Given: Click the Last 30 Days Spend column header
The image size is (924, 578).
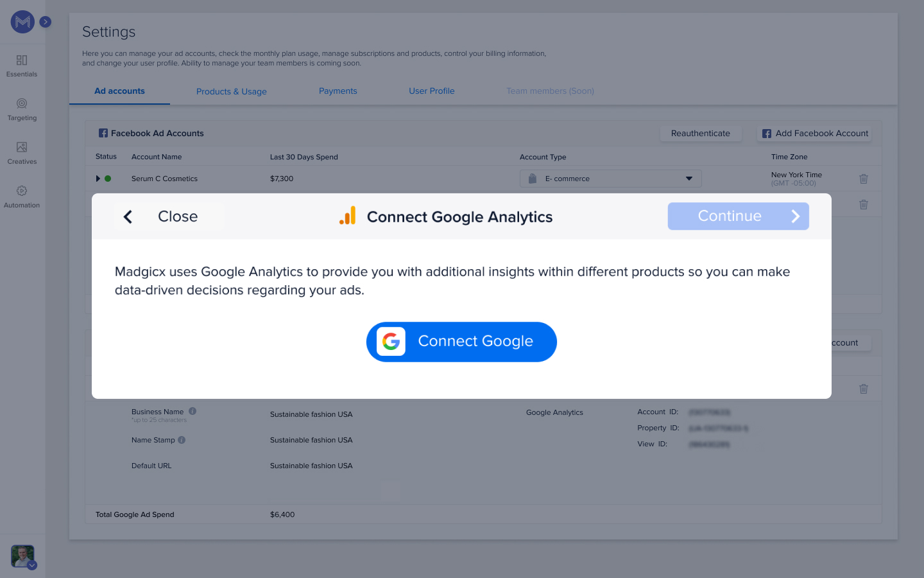Looking at the screenshot, I should 304,157.
